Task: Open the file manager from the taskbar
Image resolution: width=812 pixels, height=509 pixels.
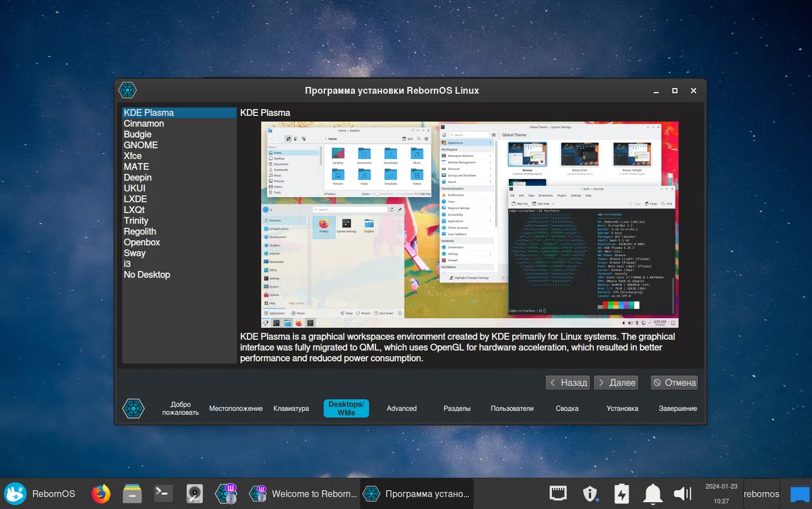Action: (x=132, y=494)
